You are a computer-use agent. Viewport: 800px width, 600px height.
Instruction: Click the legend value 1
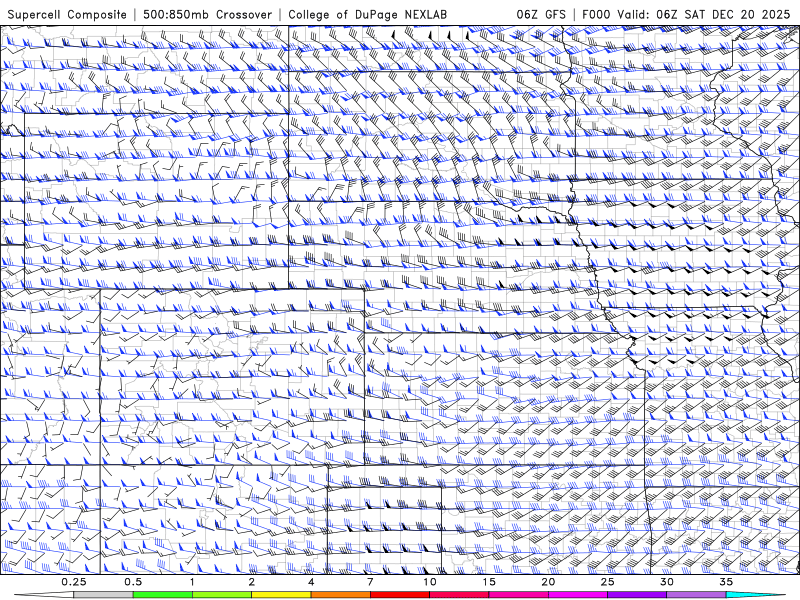point(192,582)
